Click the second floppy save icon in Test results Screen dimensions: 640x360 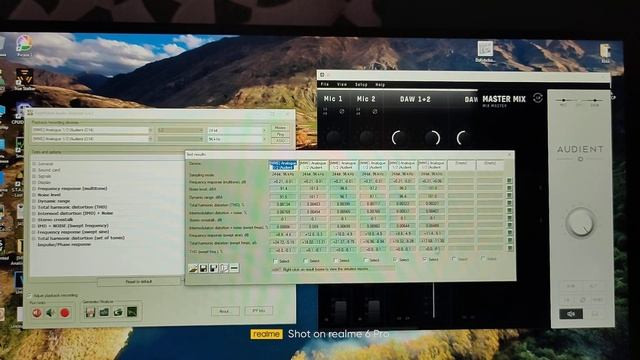[213, 268]
